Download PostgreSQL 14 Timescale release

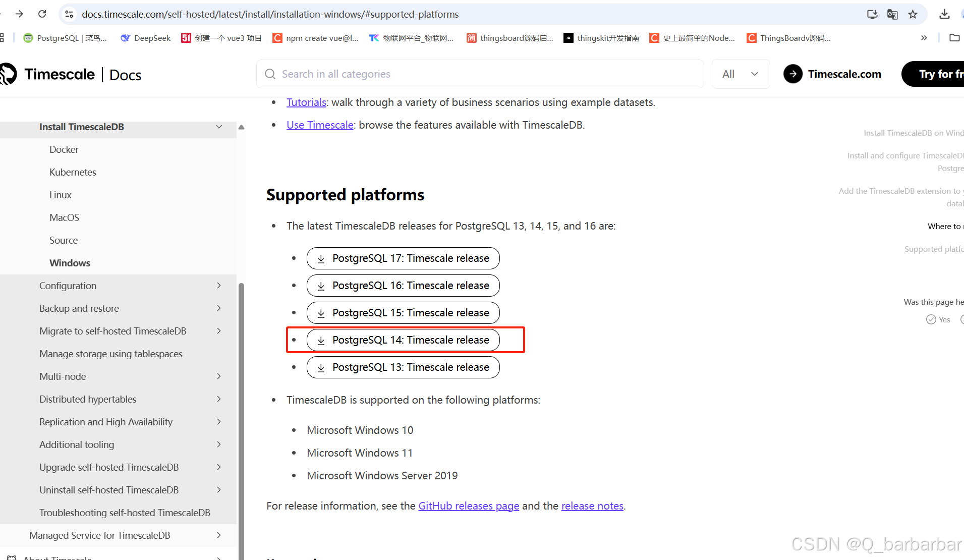(403, 340)
